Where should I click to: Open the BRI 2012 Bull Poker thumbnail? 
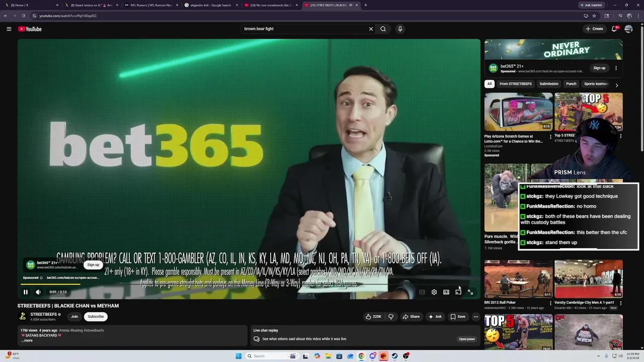(x=518, y=279)
